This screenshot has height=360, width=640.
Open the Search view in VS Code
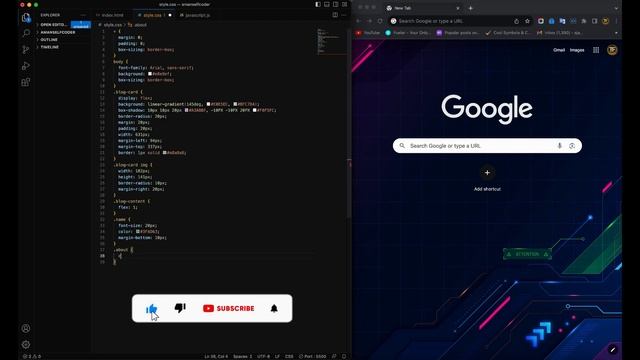coord(26,33)
